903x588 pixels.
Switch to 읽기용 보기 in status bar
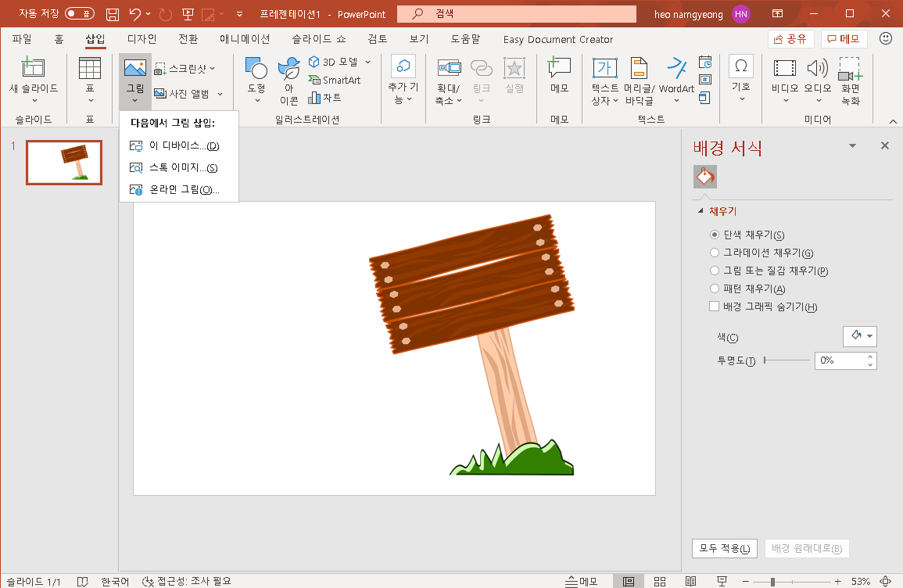(x=690, y=581)
